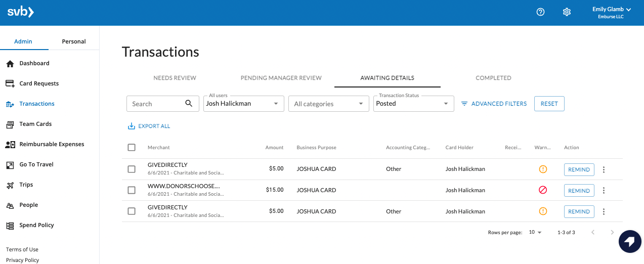Click the Business Purpose column header
Screen dimensions: 644x264
click(x=317, y=148)
